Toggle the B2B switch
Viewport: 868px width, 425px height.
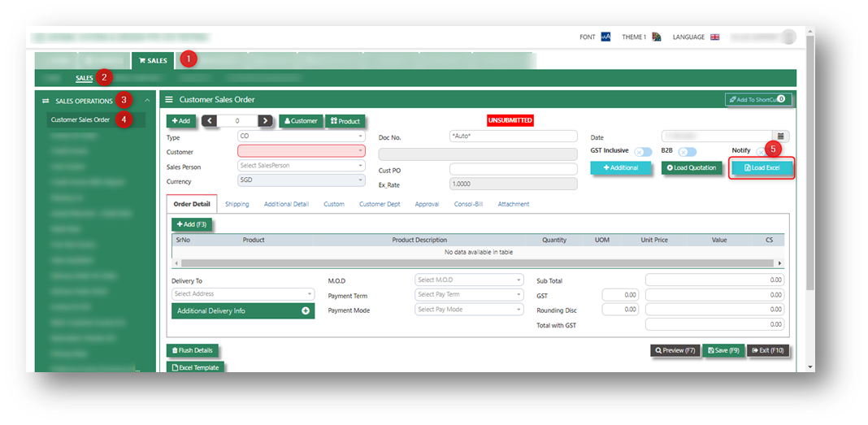pyautogui.click(x=687, y=152)
